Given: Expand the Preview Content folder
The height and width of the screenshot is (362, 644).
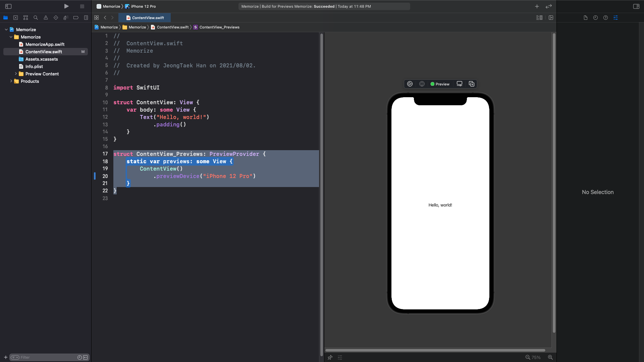Looking at the screenshot, I should [x=16, y=74].
